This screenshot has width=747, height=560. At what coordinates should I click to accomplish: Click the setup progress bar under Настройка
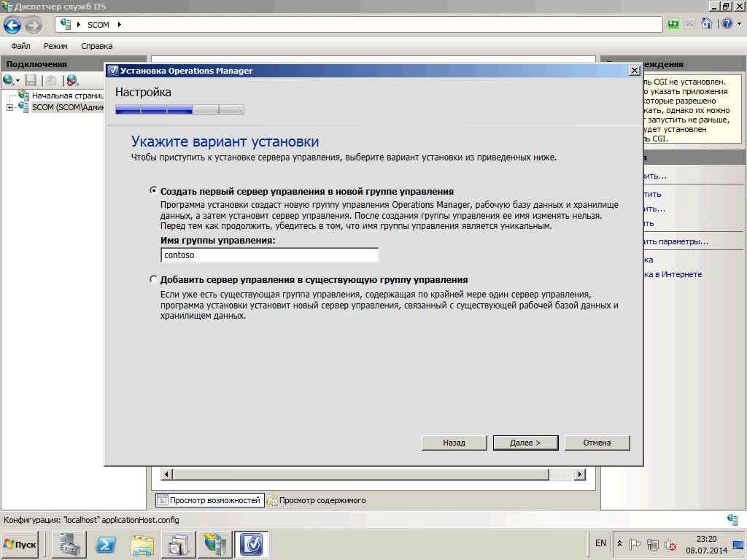point(179,109)
